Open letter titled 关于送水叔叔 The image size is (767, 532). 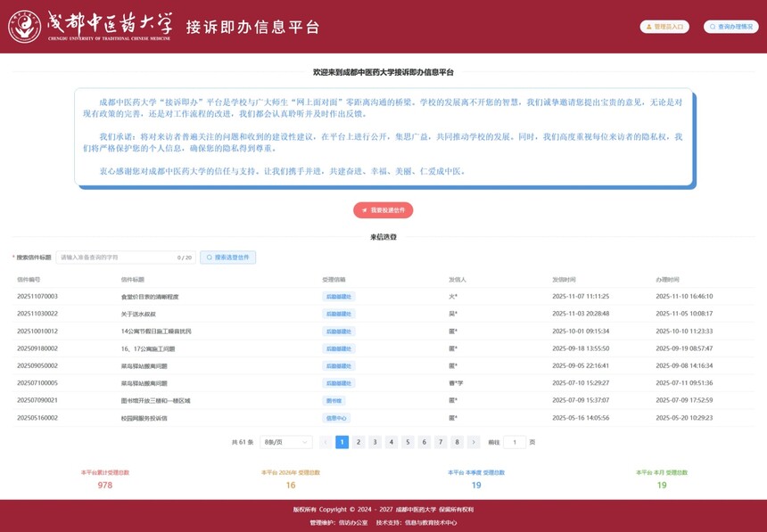click(x=138, y=314)
